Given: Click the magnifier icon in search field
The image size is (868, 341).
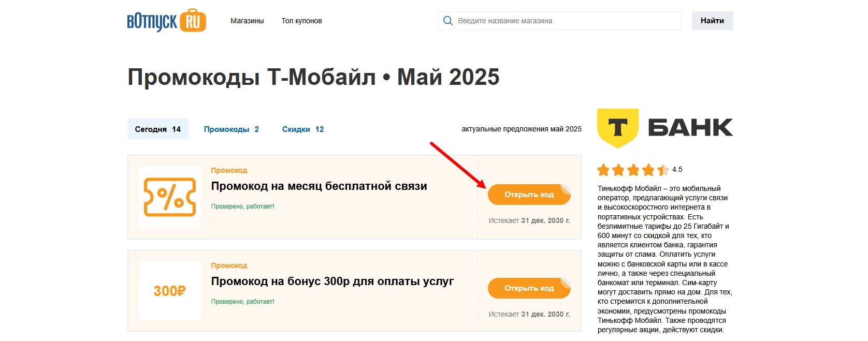Looking at the screenshot, I should coord(448,21).
